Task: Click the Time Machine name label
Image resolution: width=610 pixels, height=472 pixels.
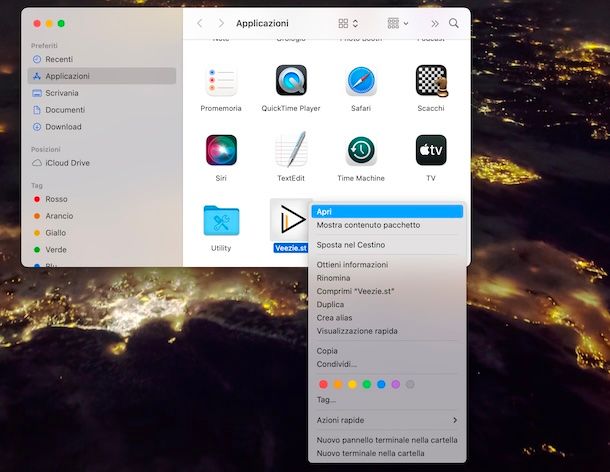Action: click(361, 178)
